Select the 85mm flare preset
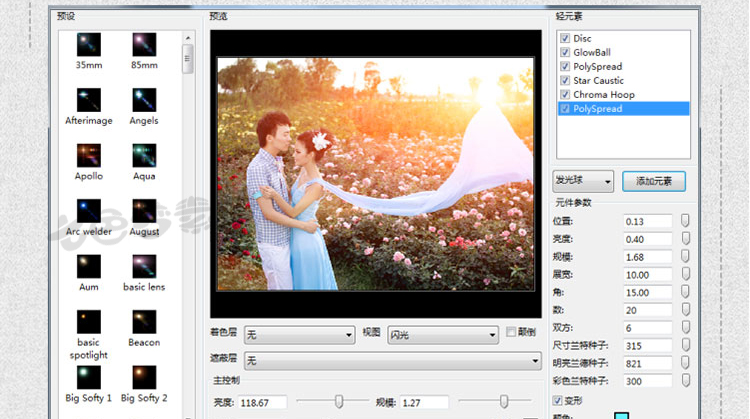 [144, 44]
